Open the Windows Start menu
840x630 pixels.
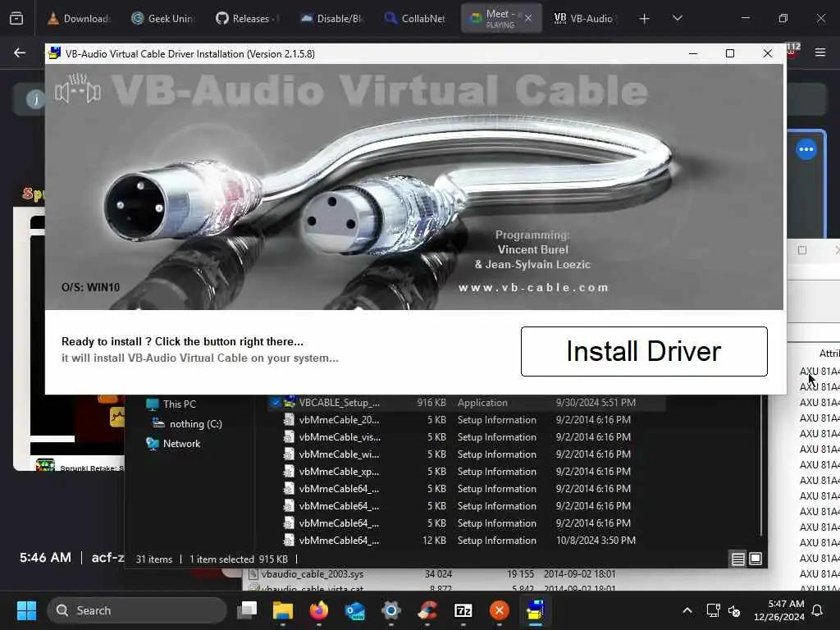click(x=26, y=610)
